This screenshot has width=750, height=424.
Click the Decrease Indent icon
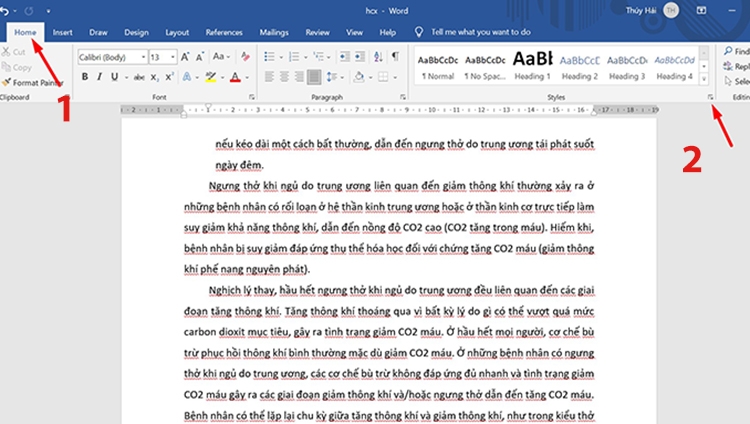pos(344,57)
